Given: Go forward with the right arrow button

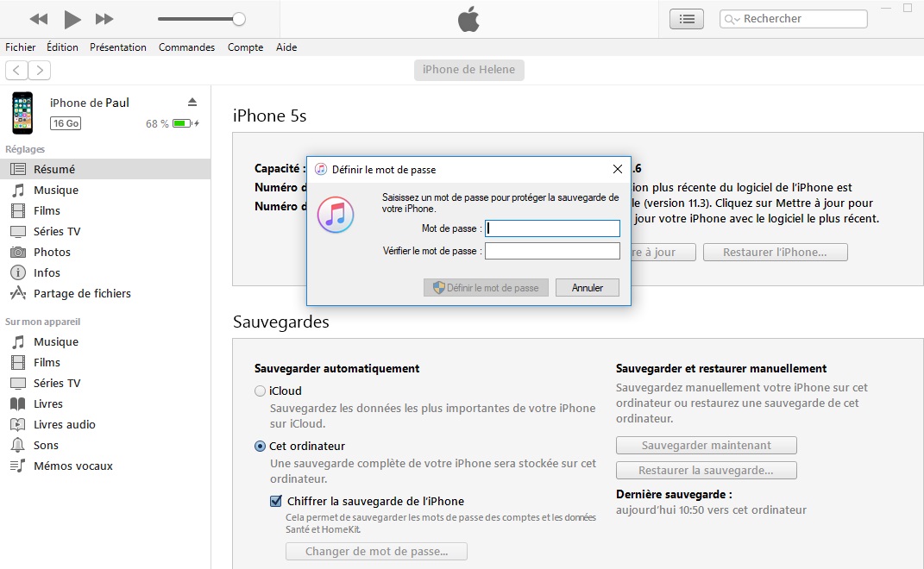Looking at the screenshot, I should tap(39, 70).
